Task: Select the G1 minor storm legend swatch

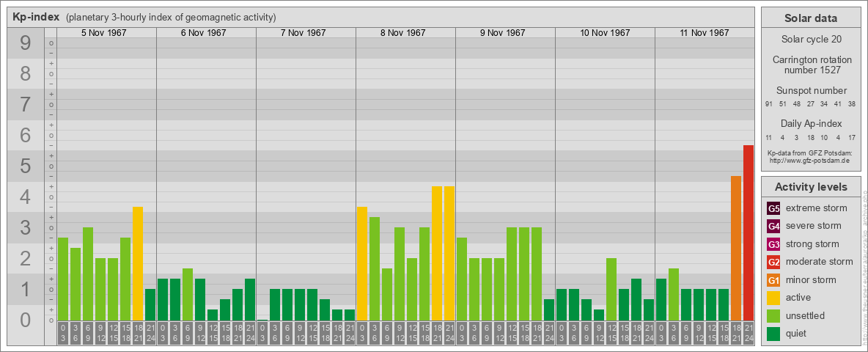Action: [x=773, y=279]
